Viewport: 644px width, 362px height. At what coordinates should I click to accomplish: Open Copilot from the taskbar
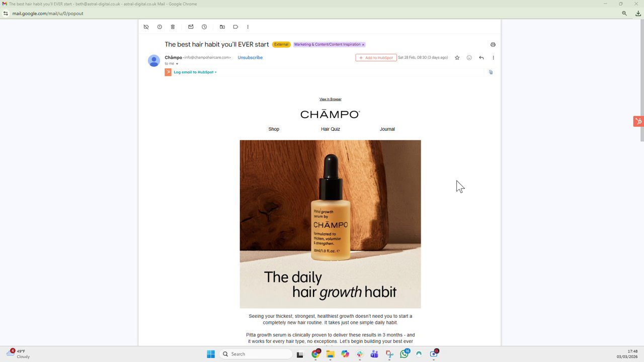coord(345,354)
